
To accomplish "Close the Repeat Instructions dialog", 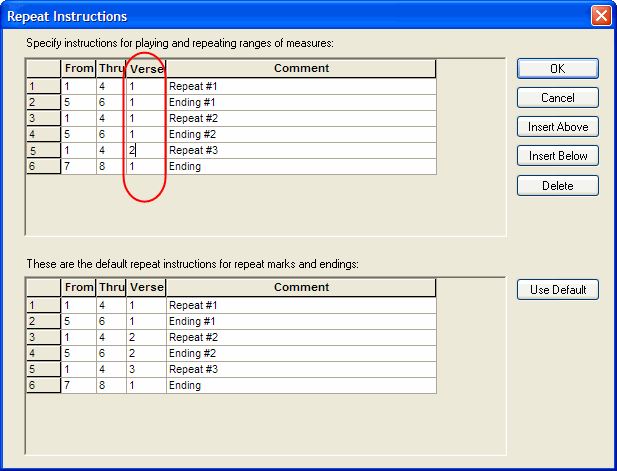I will (x=600, y=16).
